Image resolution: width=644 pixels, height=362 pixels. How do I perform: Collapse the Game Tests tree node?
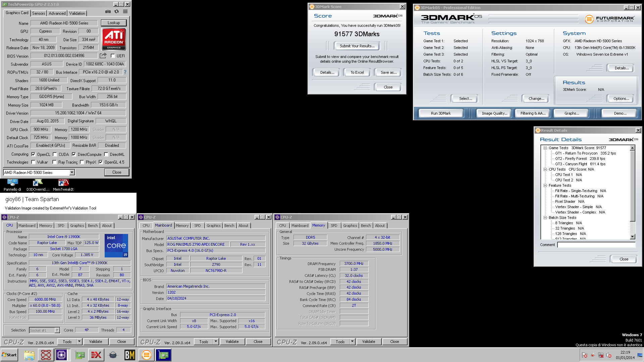pyautogui.click(x=545, y=148)
